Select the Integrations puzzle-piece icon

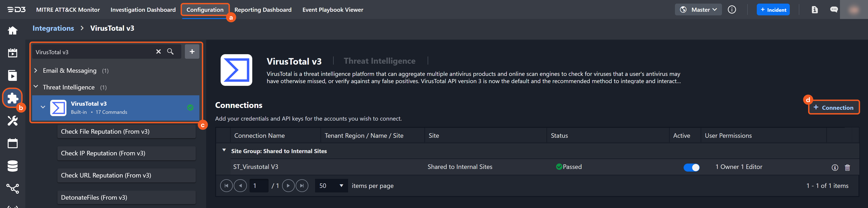(12, 98)
